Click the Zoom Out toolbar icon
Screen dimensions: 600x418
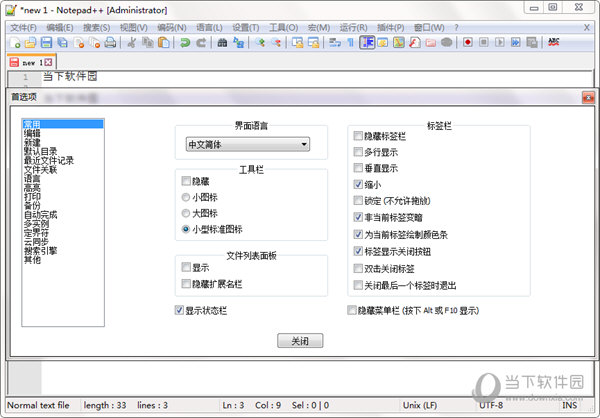(x=276, y=42)
